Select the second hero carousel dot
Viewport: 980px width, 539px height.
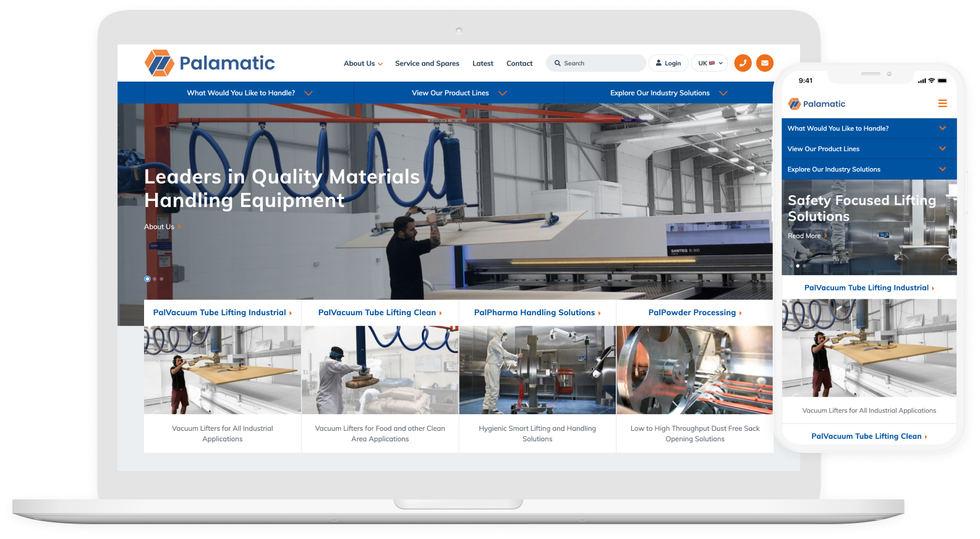tap(155, 279)
